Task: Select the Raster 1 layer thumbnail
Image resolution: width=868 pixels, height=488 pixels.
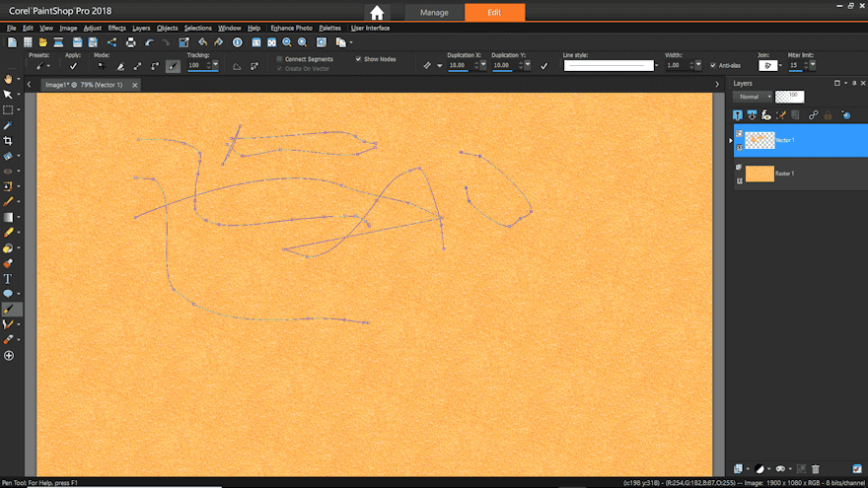Action: [759, 174]
